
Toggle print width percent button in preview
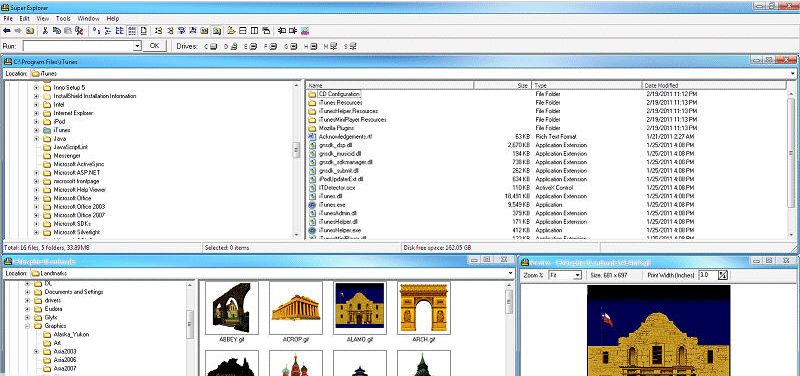722,275
